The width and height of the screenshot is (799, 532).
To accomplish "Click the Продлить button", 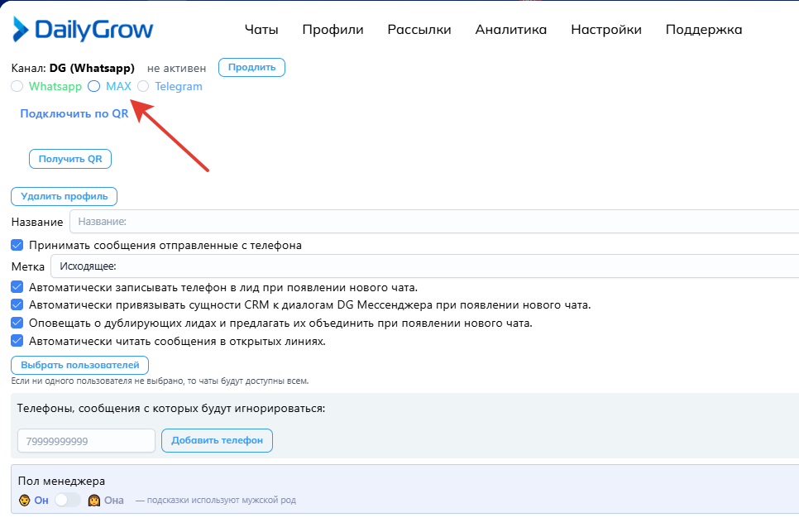I will 251,68.
